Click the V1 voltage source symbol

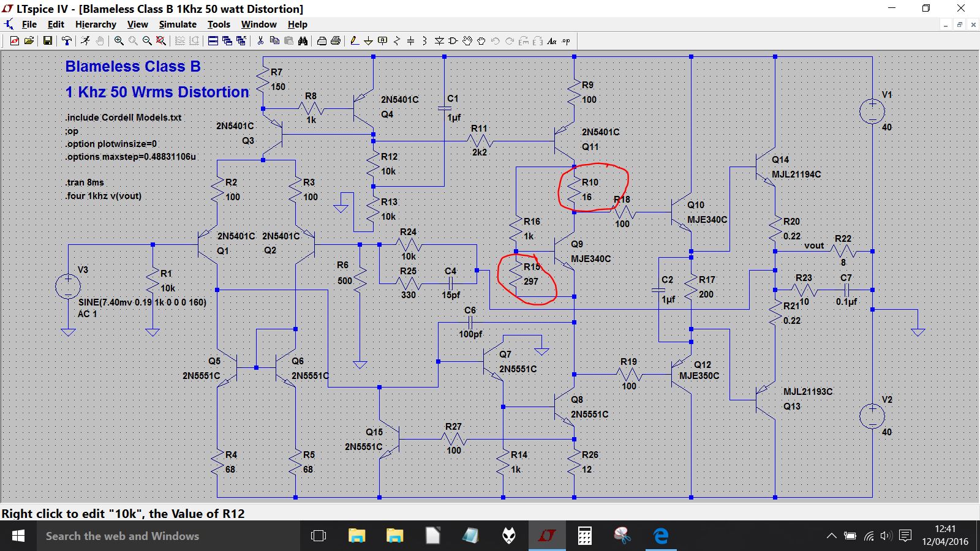tap(872, 111)
